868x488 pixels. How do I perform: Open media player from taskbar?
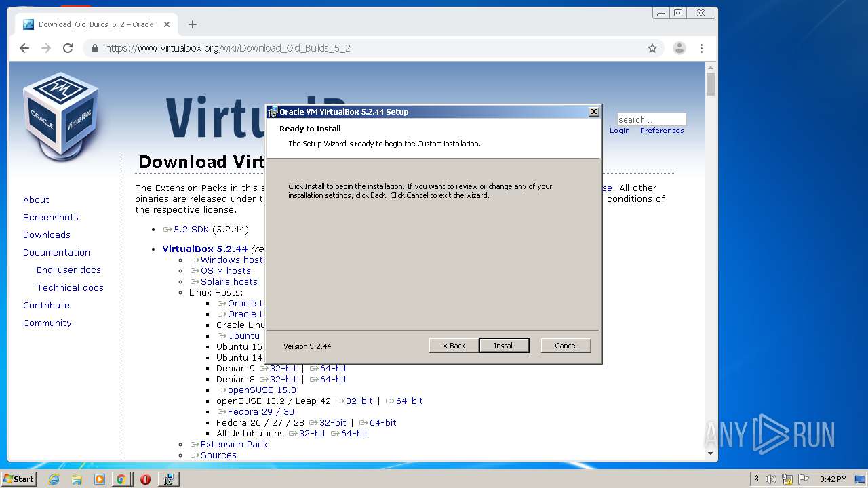(x=100, y=479)
